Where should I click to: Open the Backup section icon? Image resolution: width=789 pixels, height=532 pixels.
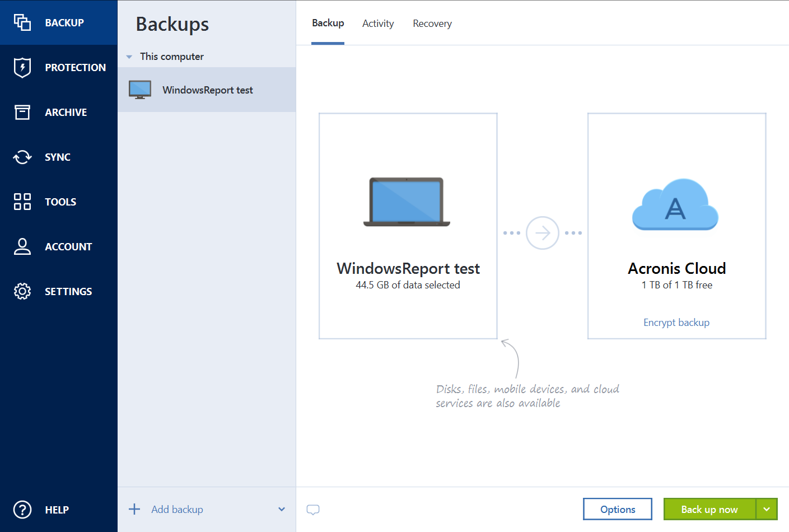(x=22, y=22)
